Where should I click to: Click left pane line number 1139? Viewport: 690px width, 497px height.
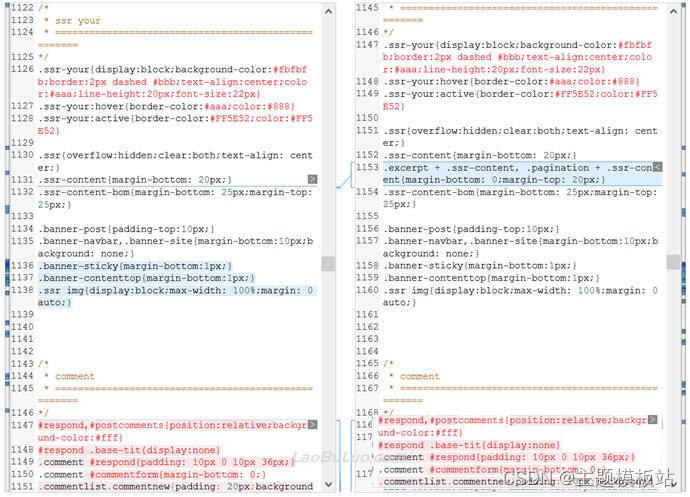(22, 314)
